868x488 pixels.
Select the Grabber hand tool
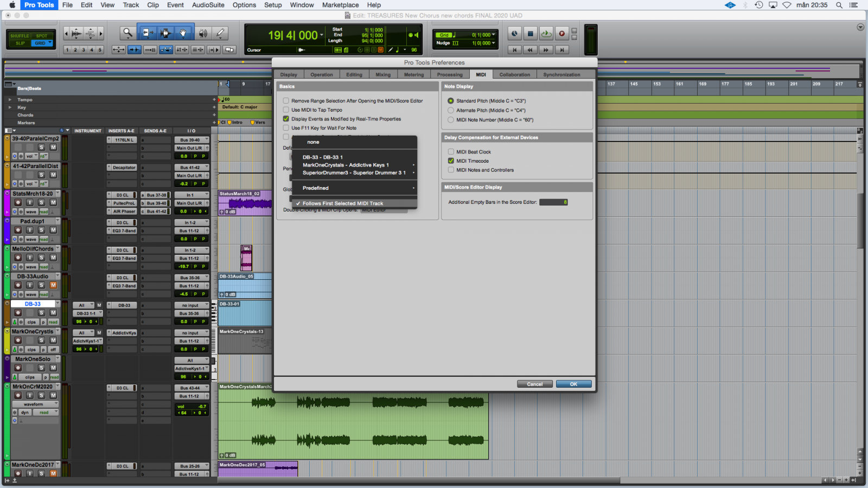point(183,33)
